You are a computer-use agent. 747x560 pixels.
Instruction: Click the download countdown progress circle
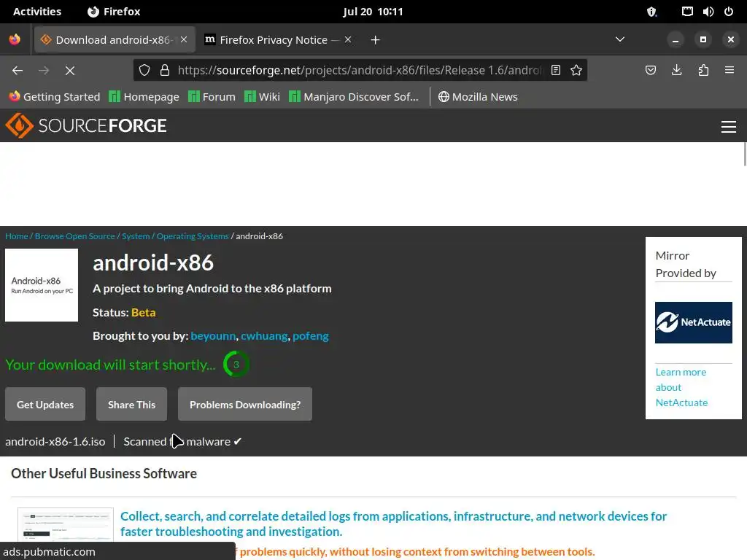click(x=236, y=365)
